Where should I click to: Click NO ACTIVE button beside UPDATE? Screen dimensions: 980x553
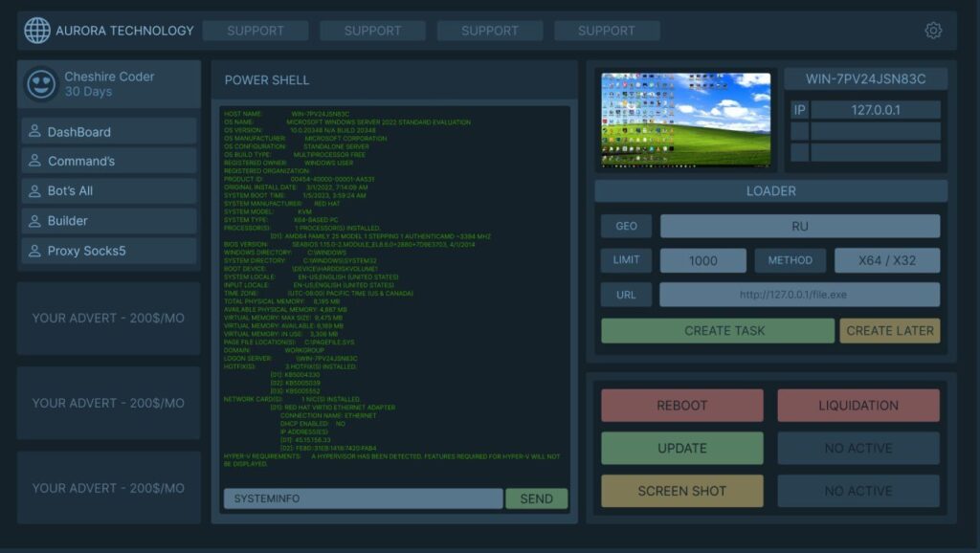point(858,448)
